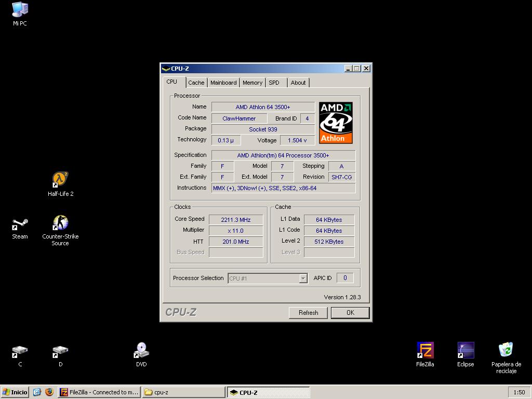The width and height of the screenshot is (532, 399).
Task: Switch to the Mainboard tab
Action: pyautogui.click(x=223, y=83)
